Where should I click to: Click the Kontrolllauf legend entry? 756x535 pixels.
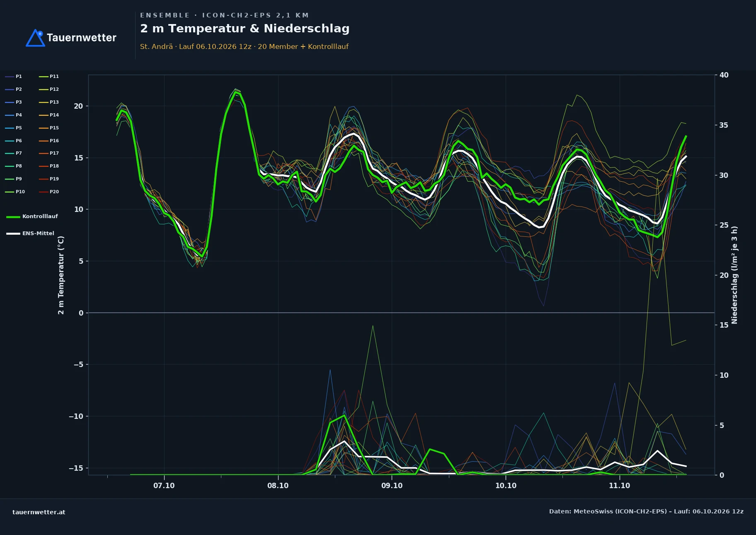[x=32, y=216]
